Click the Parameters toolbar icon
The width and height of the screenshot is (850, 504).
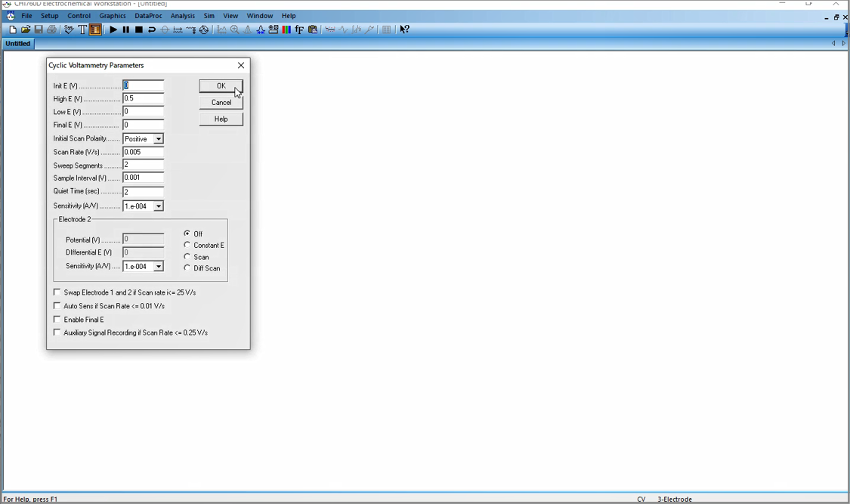[x=96, y=29]
